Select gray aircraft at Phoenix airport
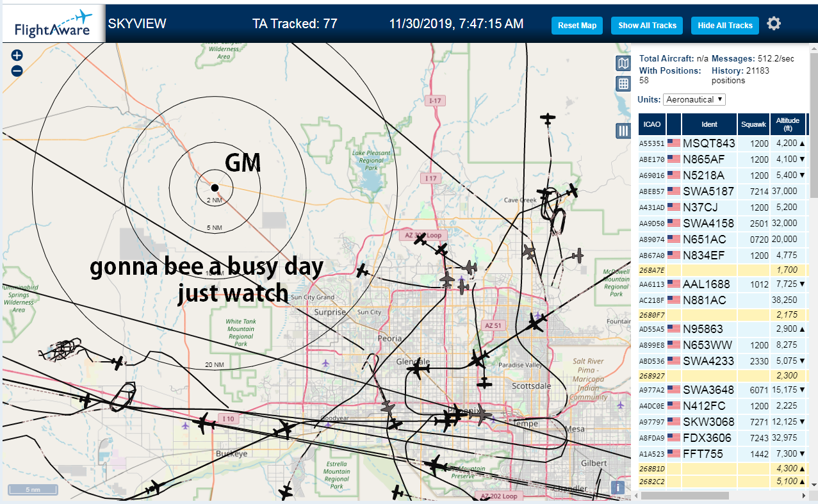The width and height of the screenshot is (818, 504). click(479, 414)
